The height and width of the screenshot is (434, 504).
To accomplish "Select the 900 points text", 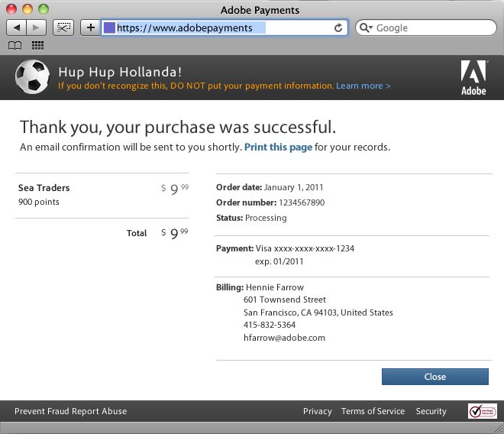I will tap(39, 202).
